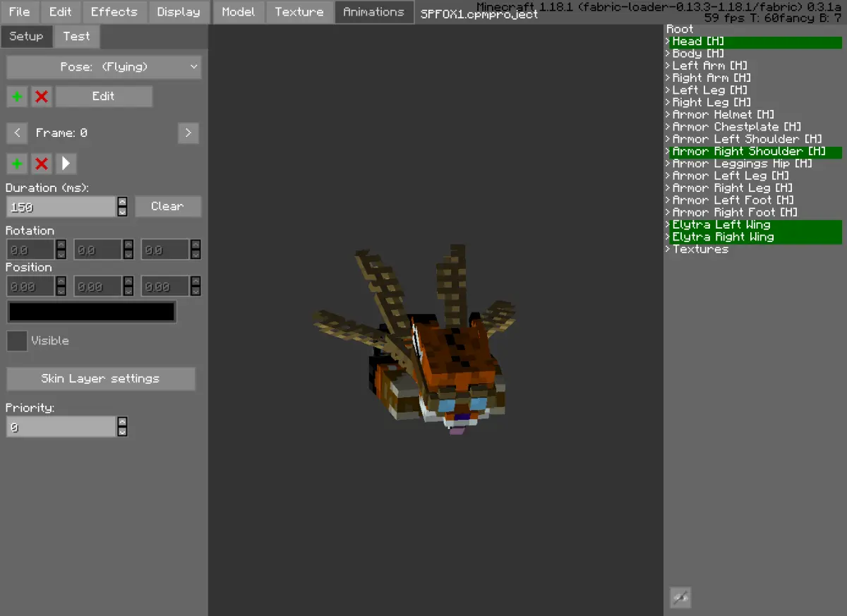The height and width of the screenshot is (616, 847).
Task: Select Root in the model tree
Action: (680, 30)
